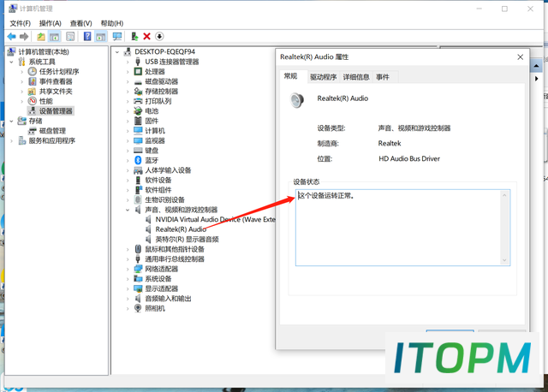
Task: Collapse the DESKTOP-EQEQF94 root node
Action: (x=117, y=52)
